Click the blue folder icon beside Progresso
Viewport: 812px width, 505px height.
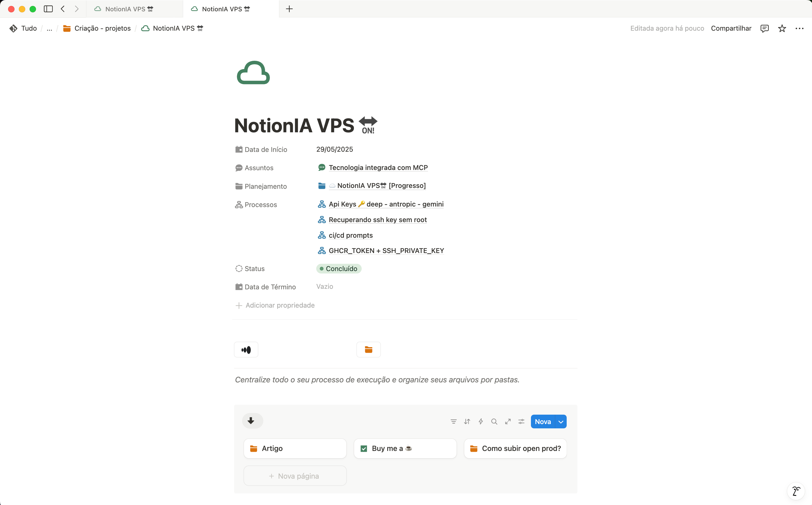pyautogui.click(x=322, y=186)
